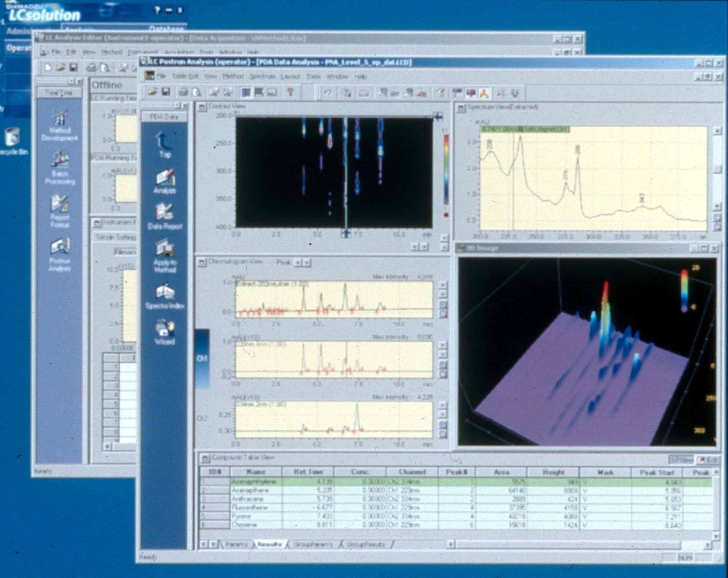Select the Pyrene row in the Compound Table
This screenshot has width=728, height=578.
tap(457, 516)
